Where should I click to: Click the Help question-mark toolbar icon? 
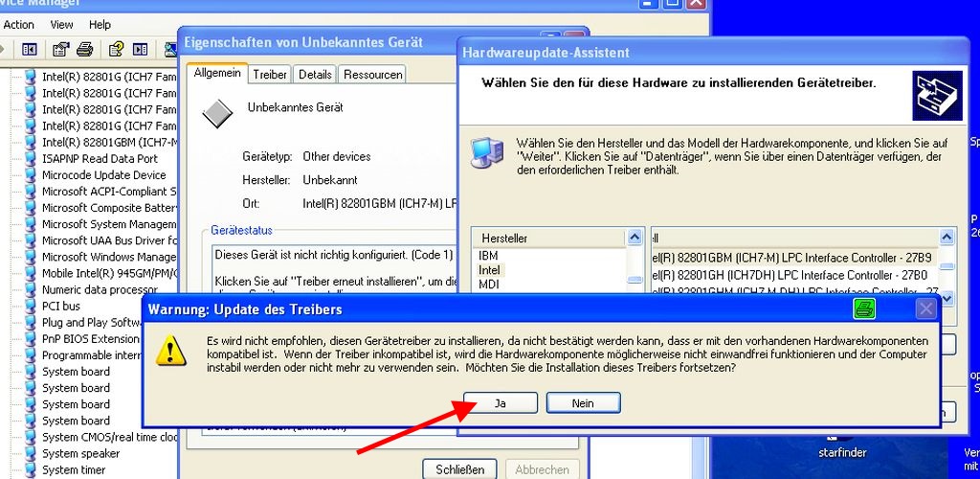[x=116, y=50]
